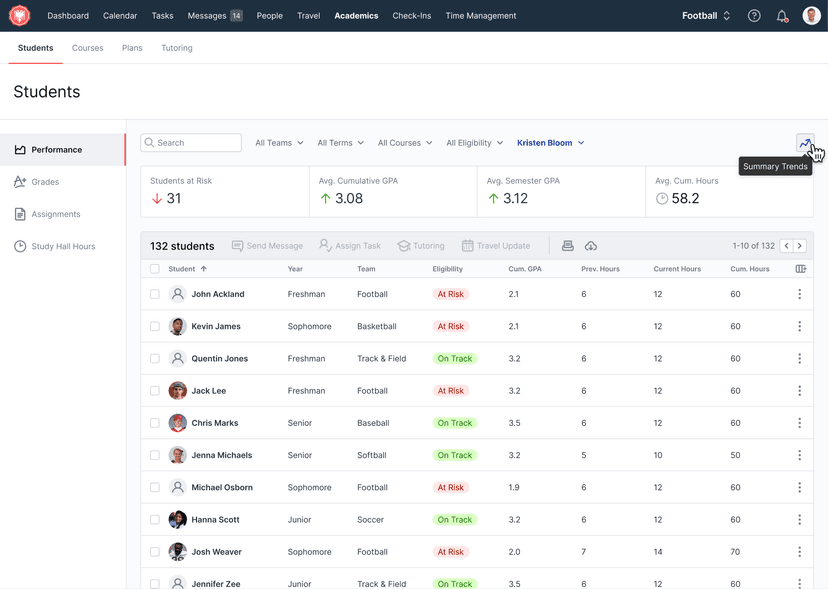This screenshot has height=589, width=828.
Task: Expand the All Teams filter dropdown
Action: (x=279, y=143)
